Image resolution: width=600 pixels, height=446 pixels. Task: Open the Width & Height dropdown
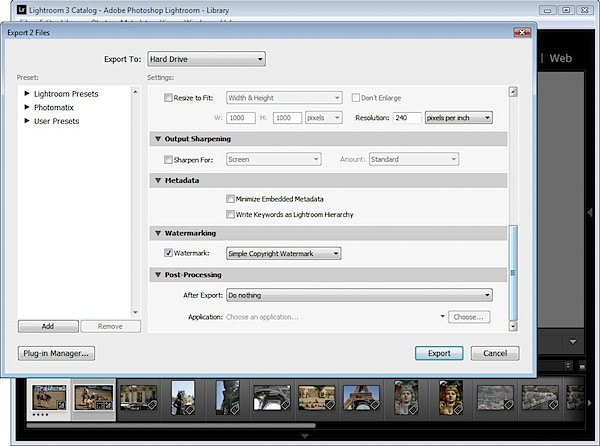coord(284,98)
